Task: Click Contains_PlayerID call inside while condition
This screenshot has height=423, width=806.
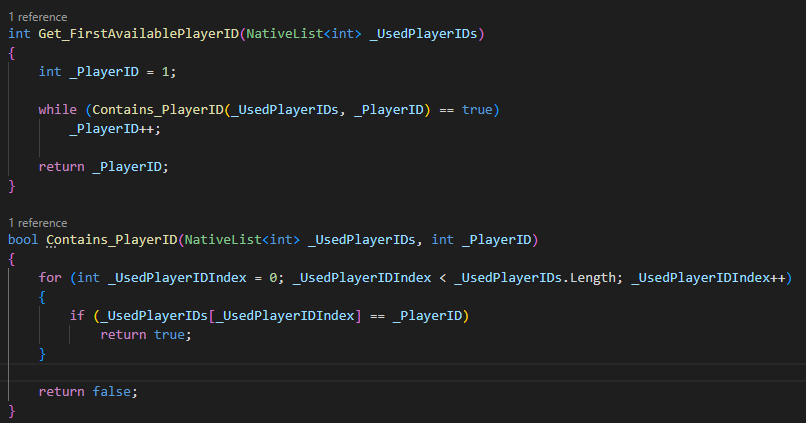Action: (158, 110)
